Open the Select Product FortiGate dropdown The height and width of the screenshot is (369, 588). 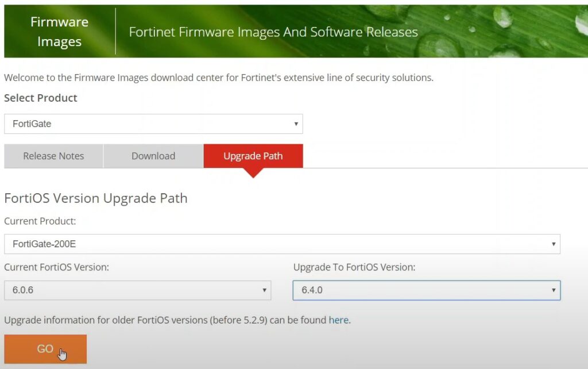(153, 124)
